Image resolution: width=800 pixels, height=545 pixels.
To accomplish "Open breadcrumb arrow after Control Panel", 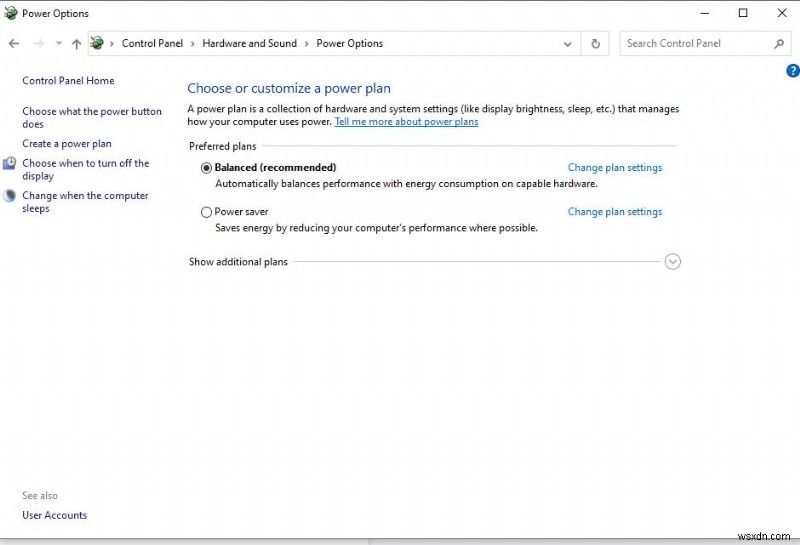I will coord(192,44).
